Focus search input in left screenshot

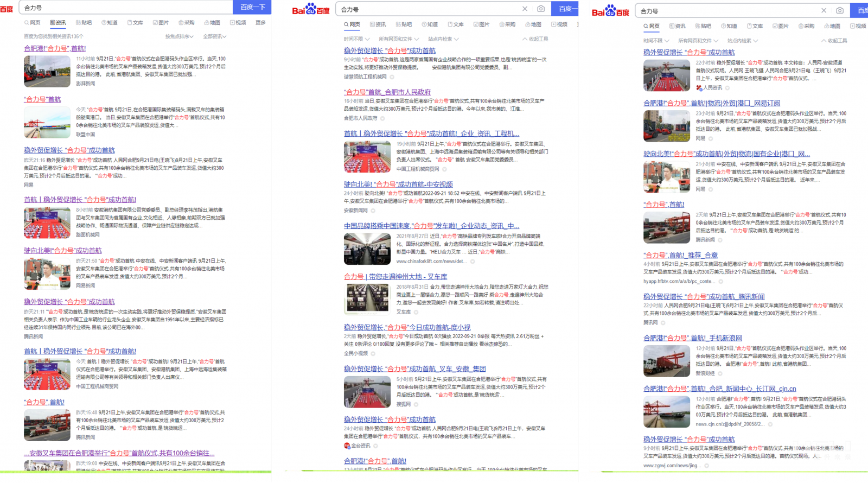point(127,7)
